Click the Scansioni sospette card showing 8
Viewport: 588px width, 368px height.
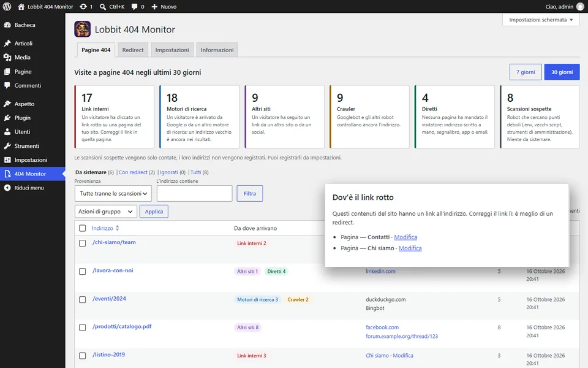tap(540, 117)
